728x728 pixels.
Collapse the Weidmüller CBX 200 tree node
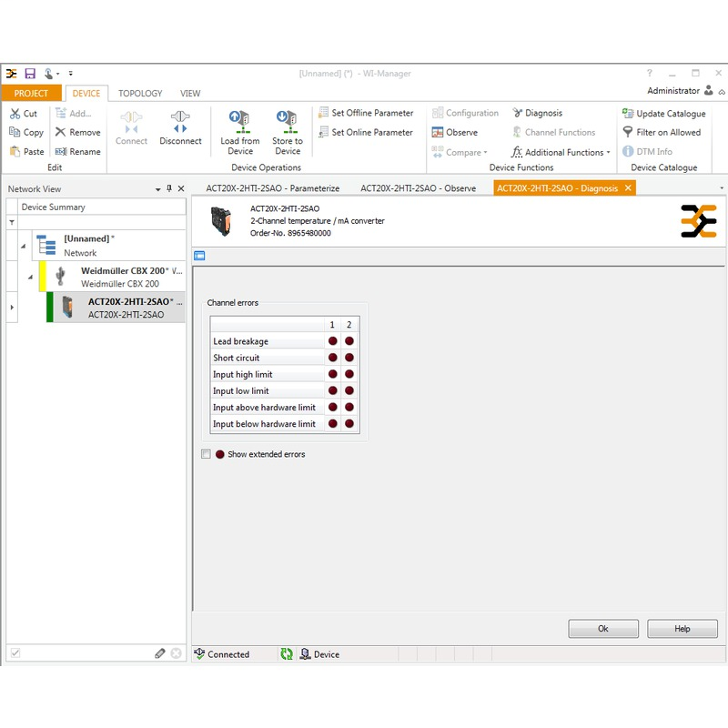(x=30, y=278)
